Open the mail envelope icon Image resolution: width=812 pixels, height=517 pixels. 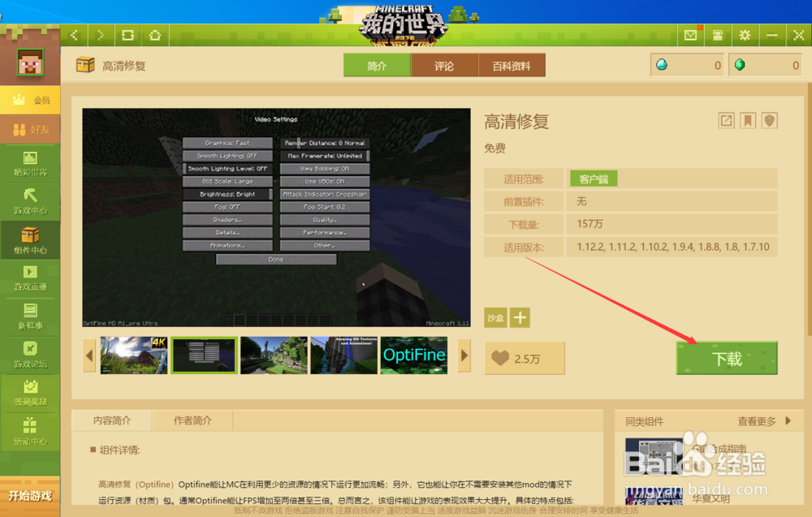coord(690,35)
